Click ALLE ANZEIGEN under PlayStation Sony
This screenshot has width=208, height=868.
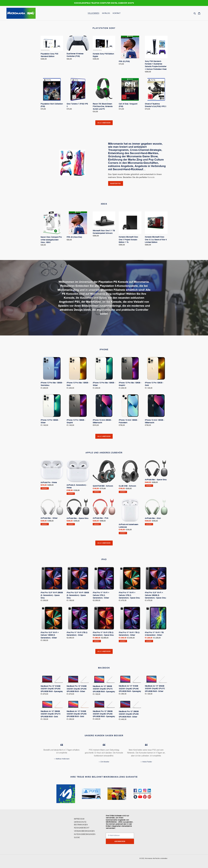click(104, 123)
